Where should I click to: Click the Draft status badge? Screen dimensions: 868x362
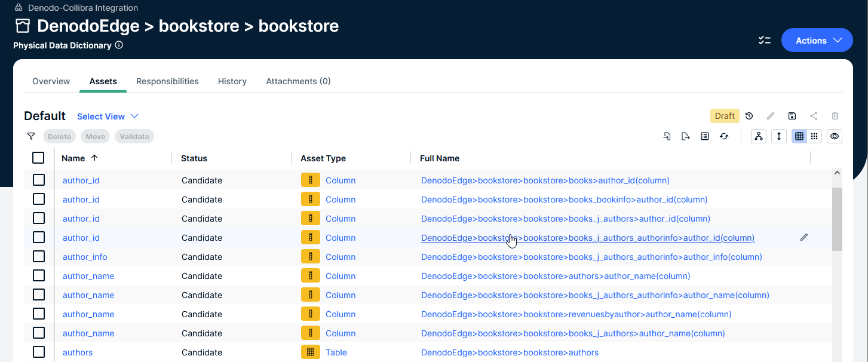[725, 116]
